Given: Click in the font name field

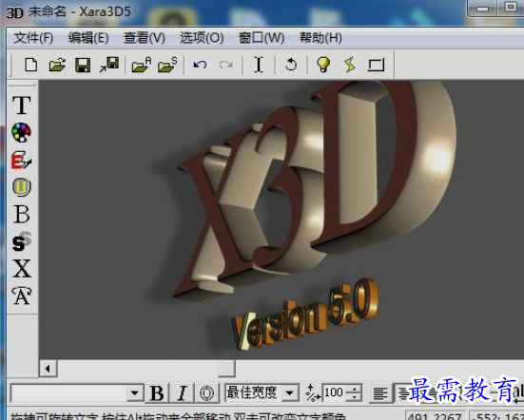Looking at the screenshot, I should click(x=68, y=393).
